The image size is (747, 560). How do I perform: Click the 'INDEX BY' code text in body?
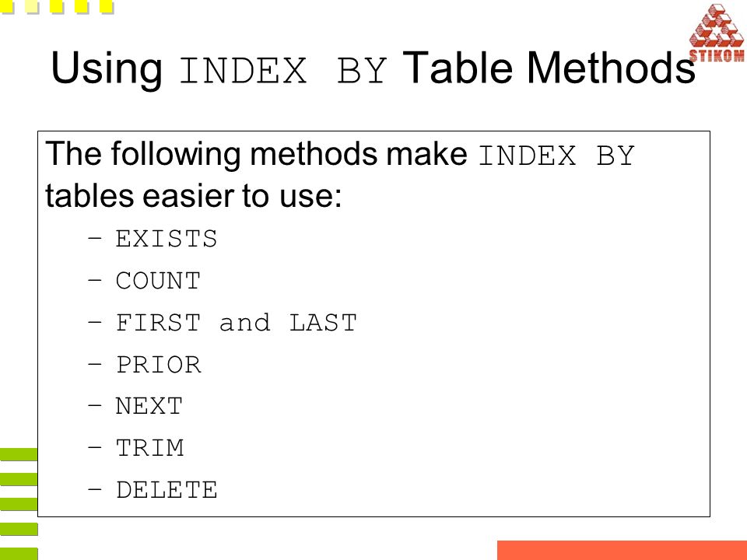tap(556, 156)
